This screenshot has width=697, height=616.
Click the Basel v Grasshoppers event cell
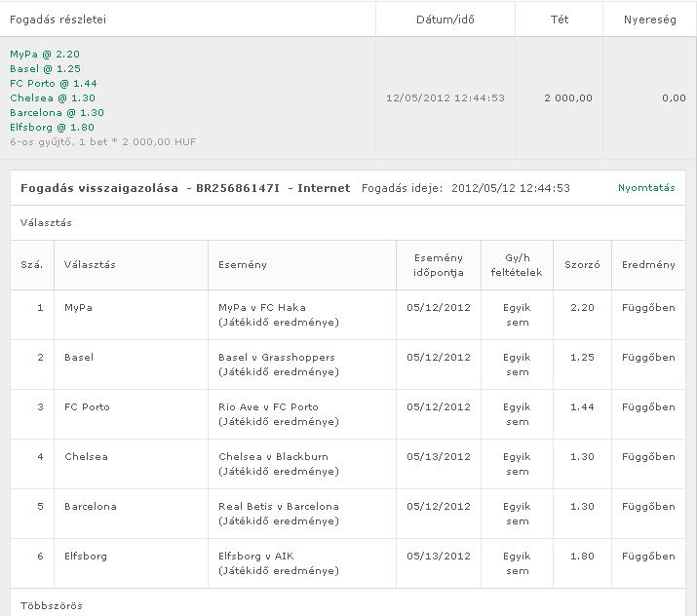[x=276, y=358]
